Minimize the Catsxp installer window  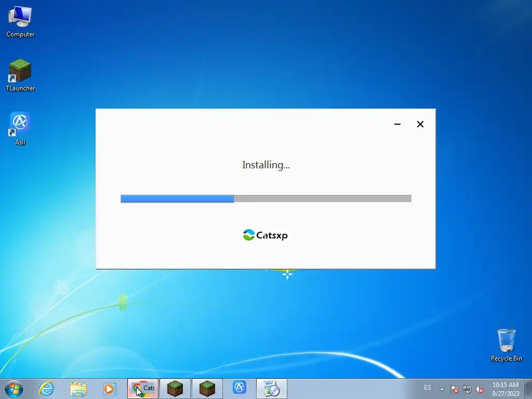(397, 124)
